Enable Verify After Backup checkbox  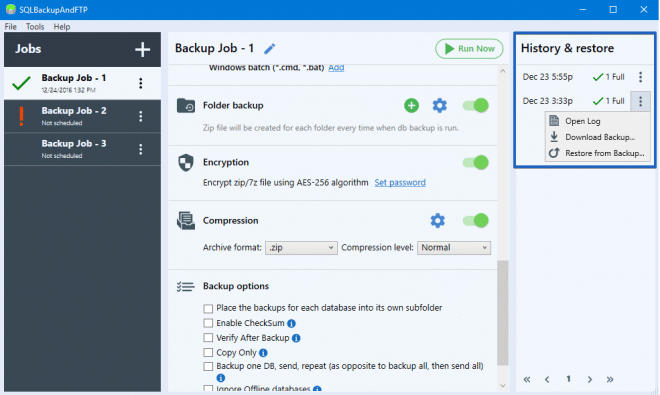(x=208, y=338)
